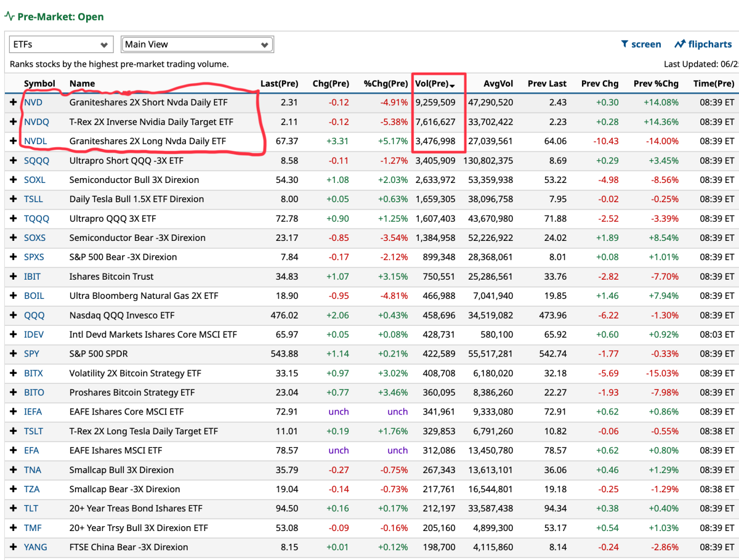Open flipcharts via the chart icon
Screen dimensions: 739x560
pyautogui.click(x=680, y=44)
